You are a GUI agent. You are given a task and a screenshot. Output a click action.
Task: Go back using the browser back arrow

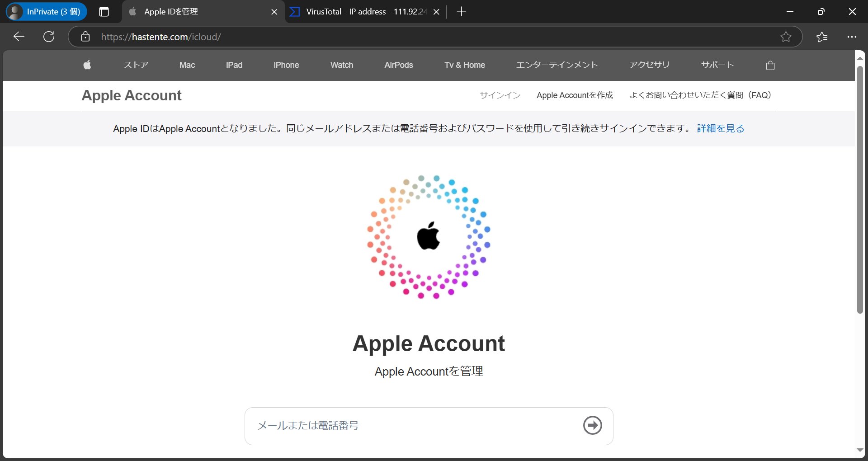[19, 37]
